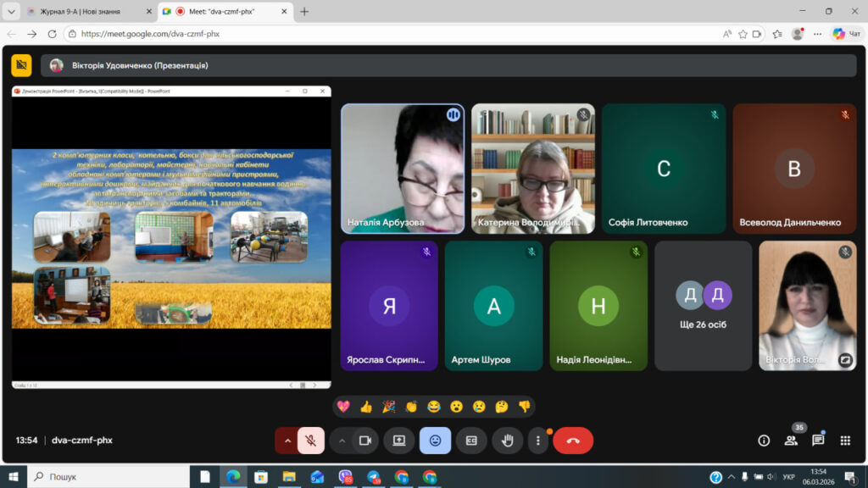The width and height of the screenshot is (868, 488).
Task: Open the three-dot more options menu
Action: (537, 441)
